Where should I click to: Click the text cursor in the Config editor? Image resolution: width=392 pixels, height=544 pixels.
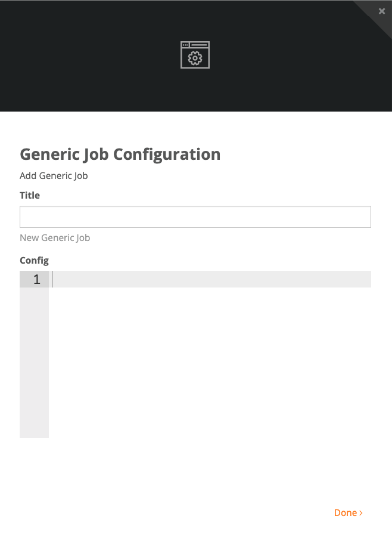[52, 279]
